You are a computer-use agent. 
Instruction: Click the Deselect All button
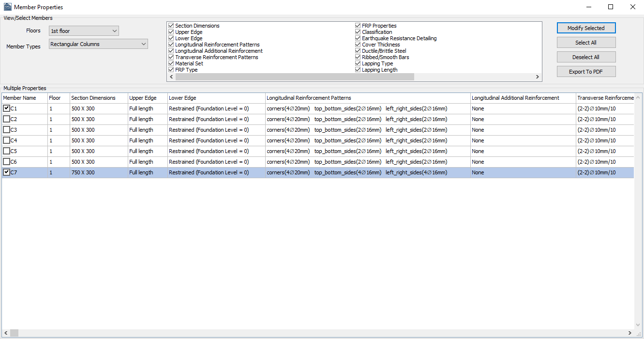pyautogui.click(x=585, y=57)
